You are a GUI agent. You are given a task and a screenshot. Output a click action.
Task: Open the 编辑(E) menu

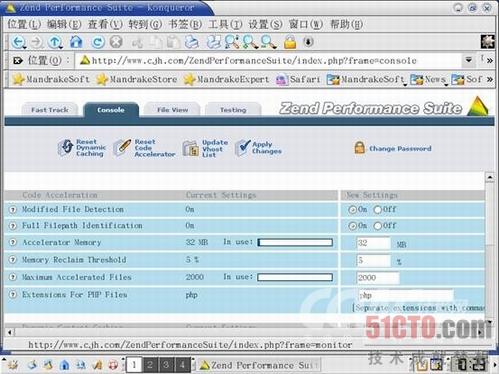tap(64, 24)
